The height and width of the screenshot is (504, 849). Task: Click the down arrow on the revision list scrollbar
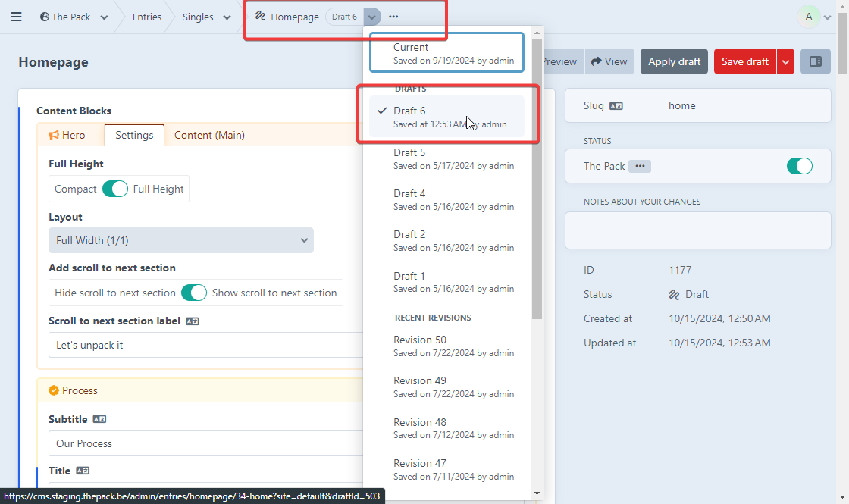pos(537,493)
